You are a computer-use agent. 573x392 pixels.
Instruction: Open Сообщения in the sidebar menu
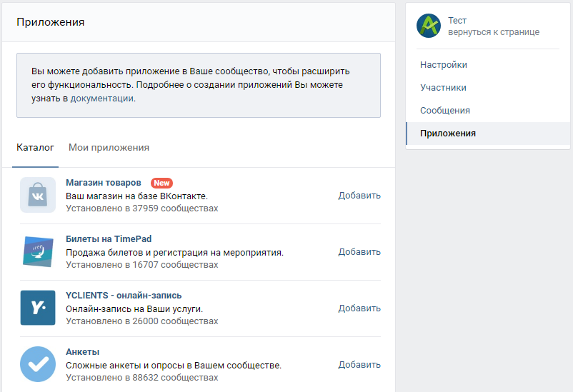tap(444, 111)
